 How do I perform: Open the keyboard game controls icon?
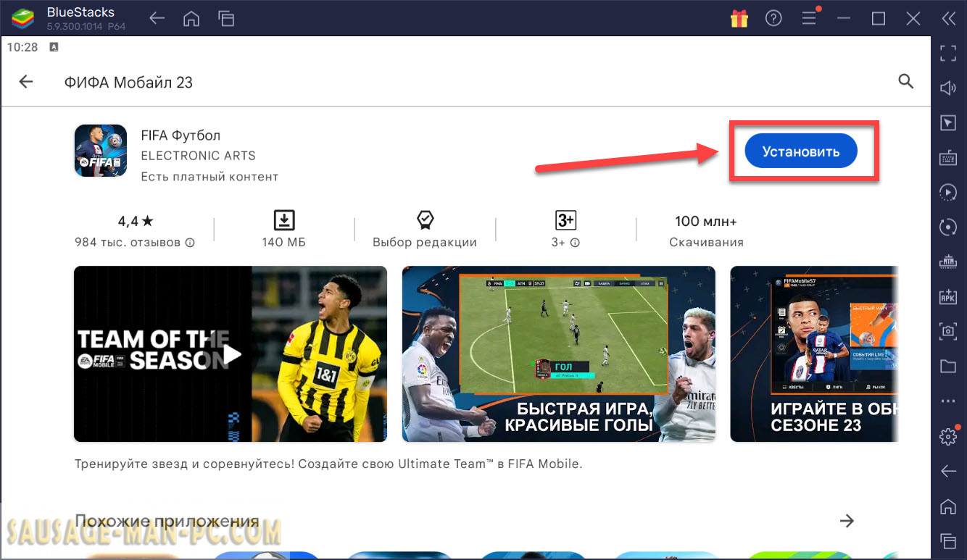coord(948,157)
